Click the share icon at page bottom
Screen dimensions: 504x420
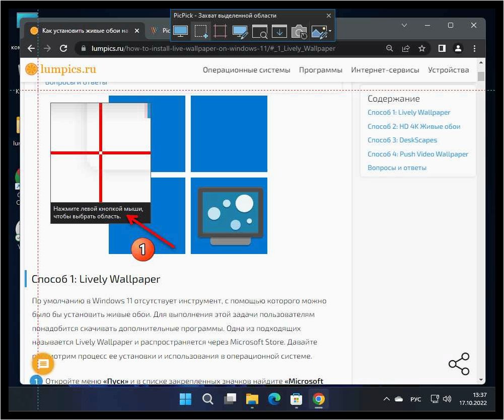(459, 364)
